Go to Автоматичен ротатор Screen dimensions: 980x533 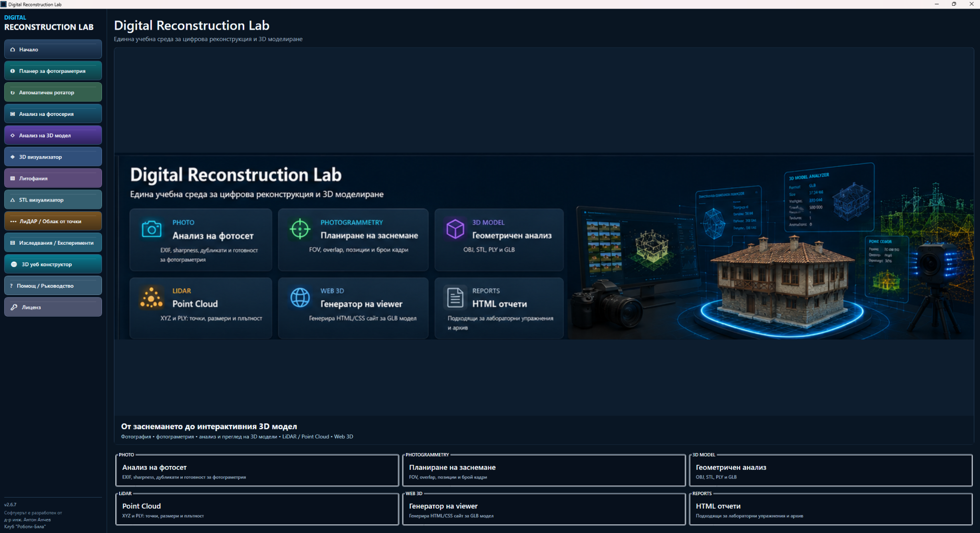(53, 92)
